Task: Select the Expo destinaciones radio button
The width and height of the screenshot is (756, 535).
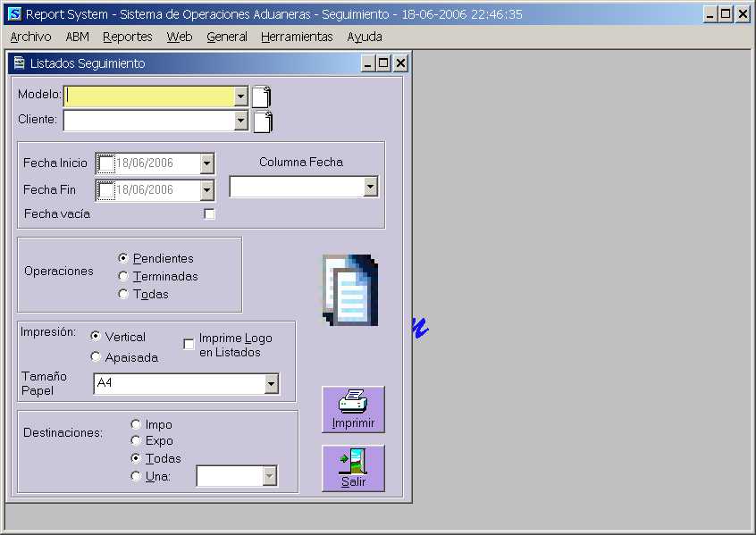Action: point(136,440)
